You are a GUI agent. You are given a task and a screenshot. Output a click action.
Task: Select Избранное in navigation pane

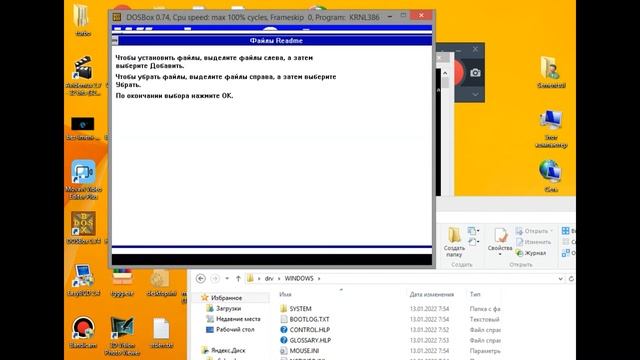click(222, 298)
